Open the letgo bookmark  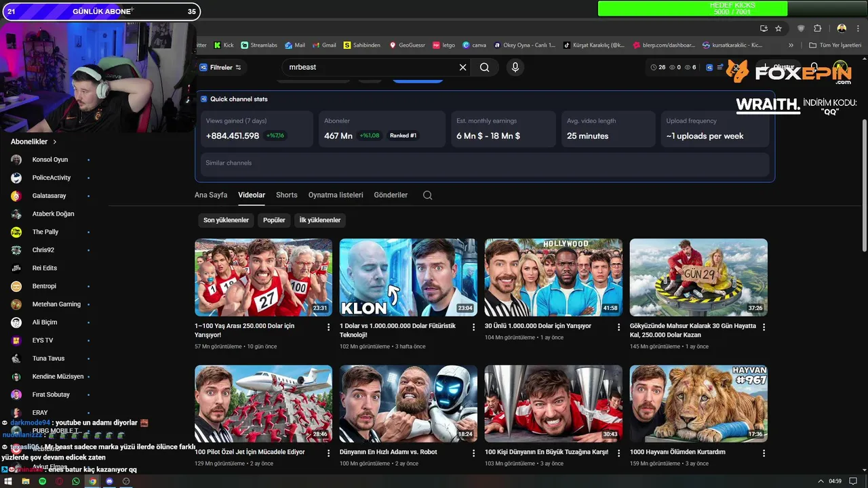[444, 45]
